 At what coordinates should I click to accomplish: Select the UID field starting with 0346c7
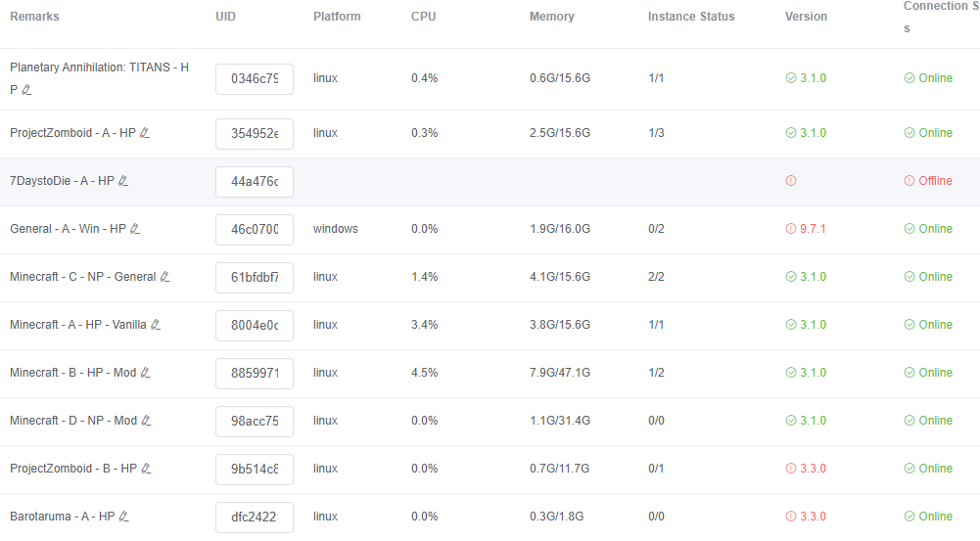255,78
